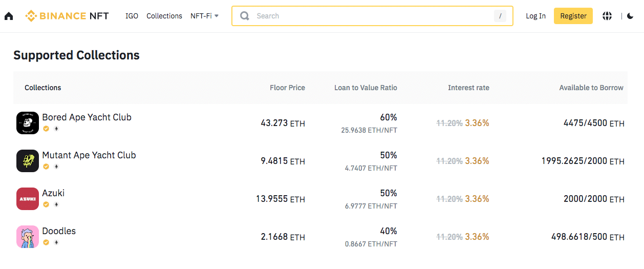Image resolution: width=644 pixels, height=269 pixels.
Task: Click the Bored Ape Yacht Club avatar
Action: (28, 123)
